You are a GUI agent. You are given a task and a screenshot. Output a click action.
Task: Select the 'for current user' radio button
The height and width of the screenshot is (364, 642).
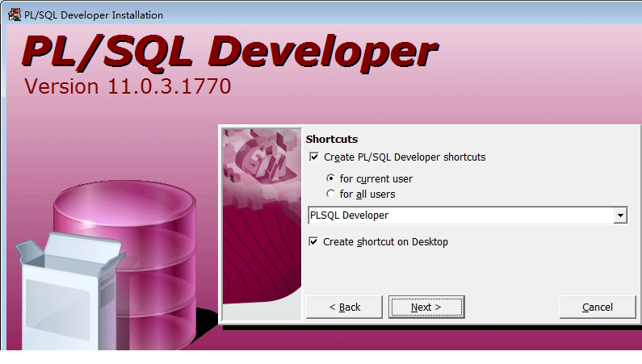[330, 178]
